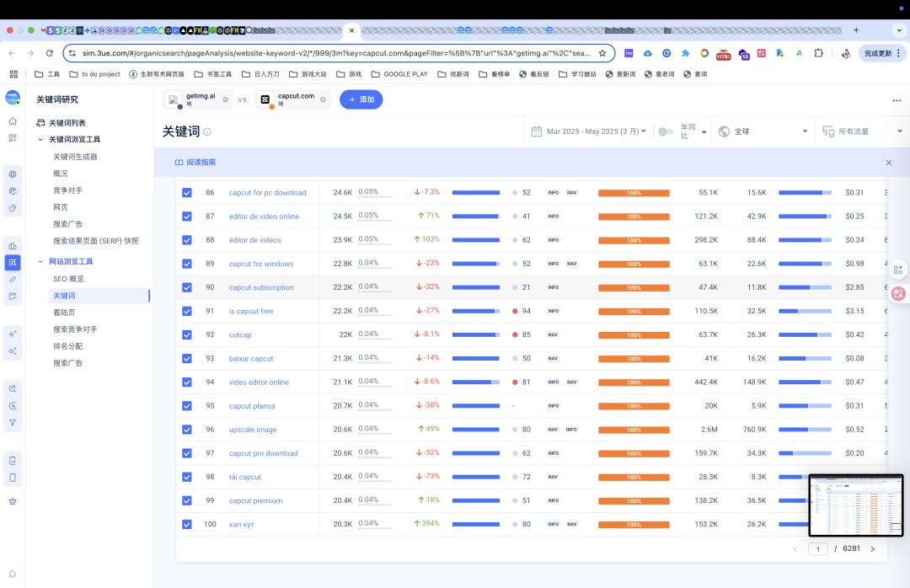Remove capcut.com from comparison

323,100
